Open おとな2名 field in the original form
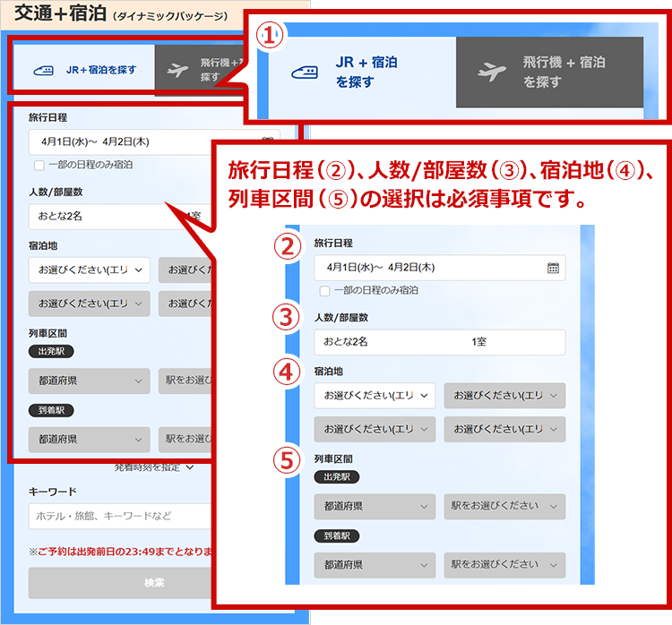This screenshot has height=625, width=672. point(120,217)
